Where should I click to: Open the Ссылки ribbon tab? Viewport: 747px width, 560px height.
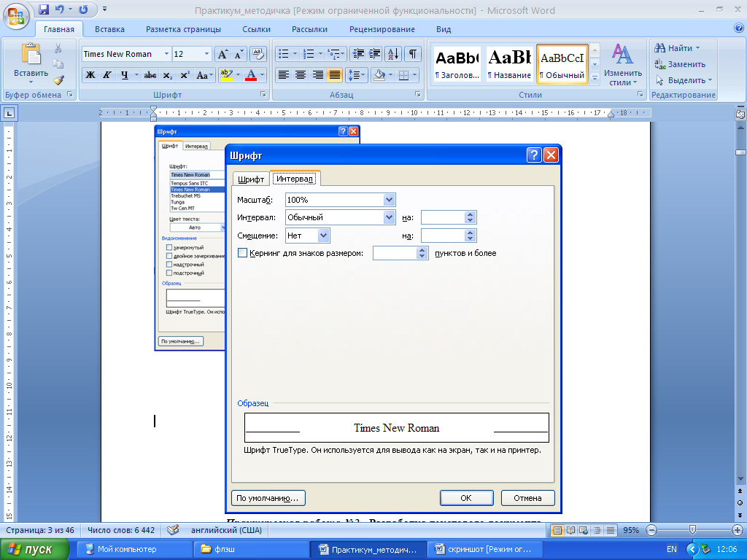tap(256, 29)
